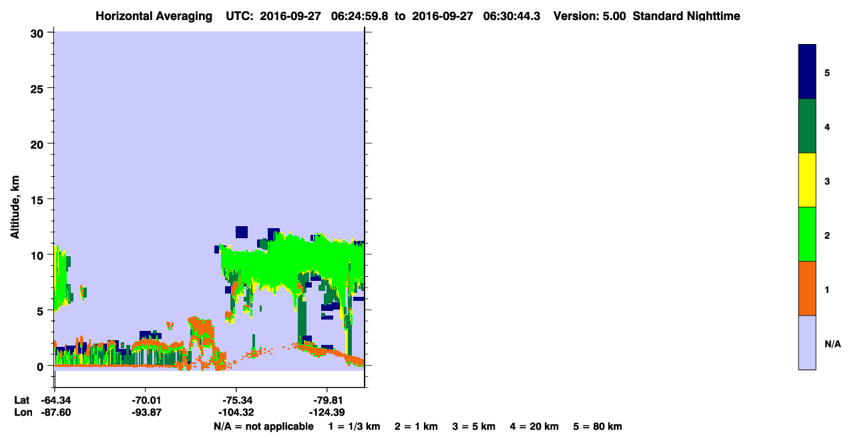Click the latitude value '-70.01'

pos(146,400)
